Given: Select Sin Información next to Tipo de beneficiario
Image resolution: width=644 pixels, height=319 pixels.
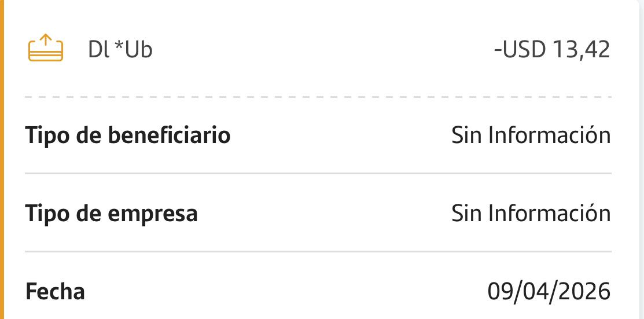Looking at the screenshot, I should click(531, 135).
